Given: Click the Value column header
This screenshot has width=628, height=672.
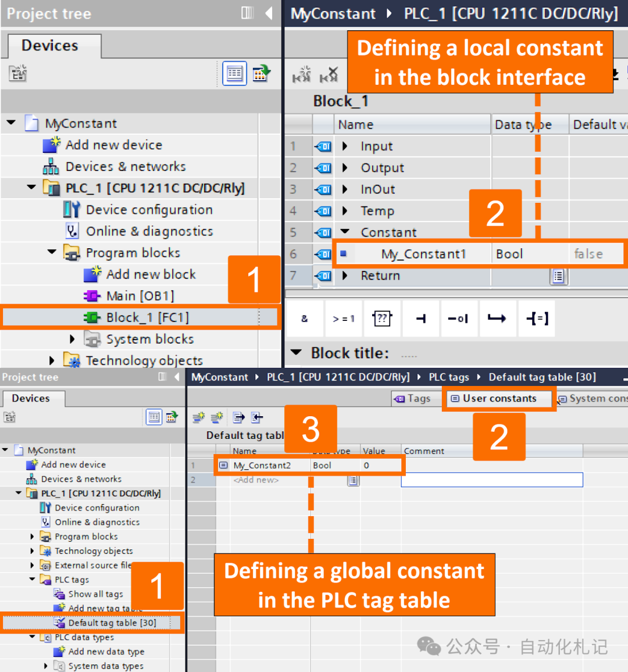Looking at the screenshot, I should 374,451.
